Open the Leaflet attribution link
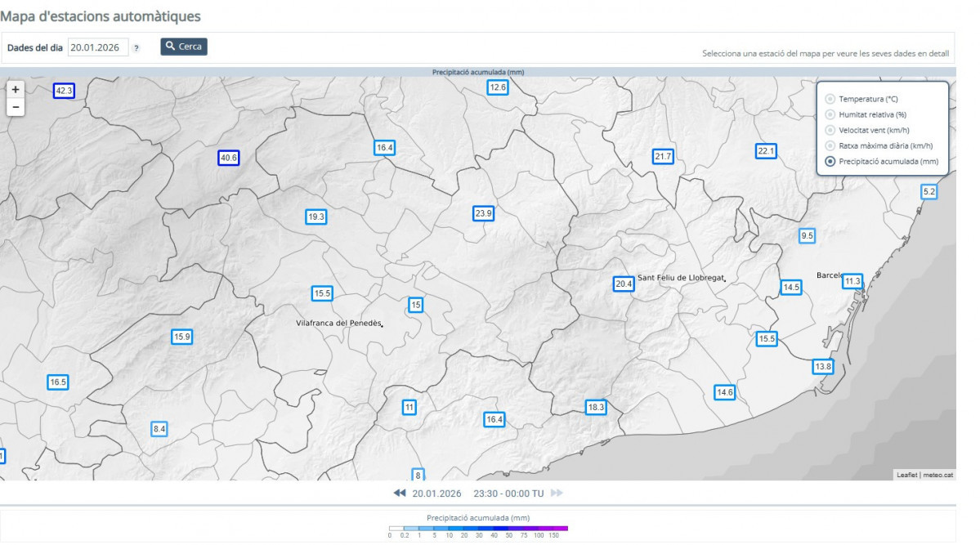 pos(906,475)
